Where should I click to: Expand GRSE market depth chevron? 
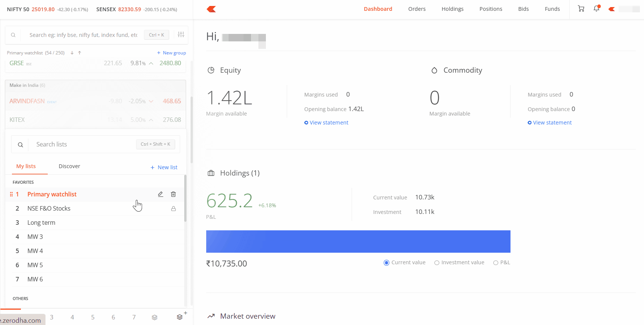coord(151,63)
